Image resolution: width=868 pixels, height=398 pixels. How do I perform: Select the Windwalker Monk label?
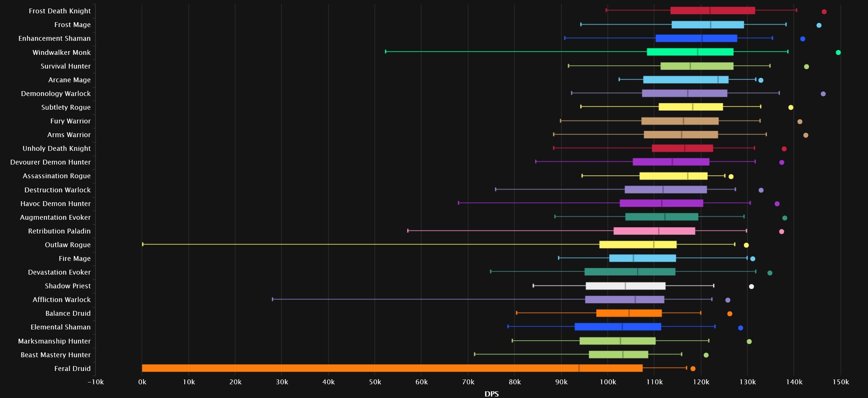pos(62,53)
